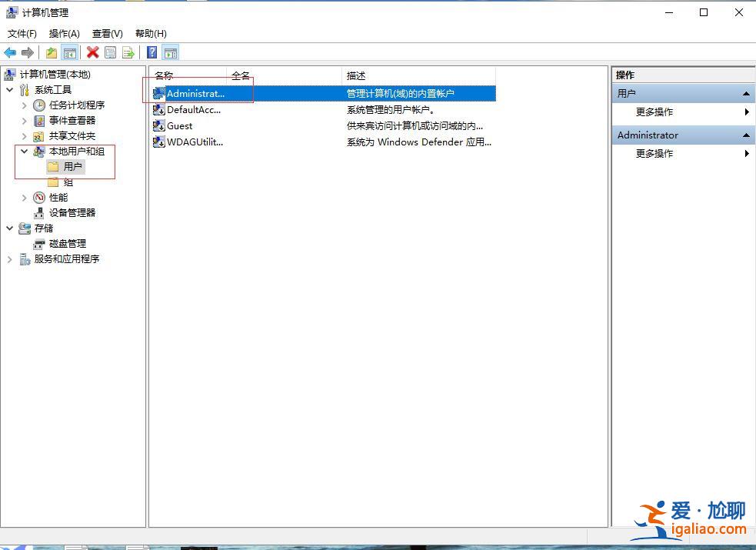Click the red X delete icon
The height and width of the screenshot is (550, 756).
tap(93, 52)
